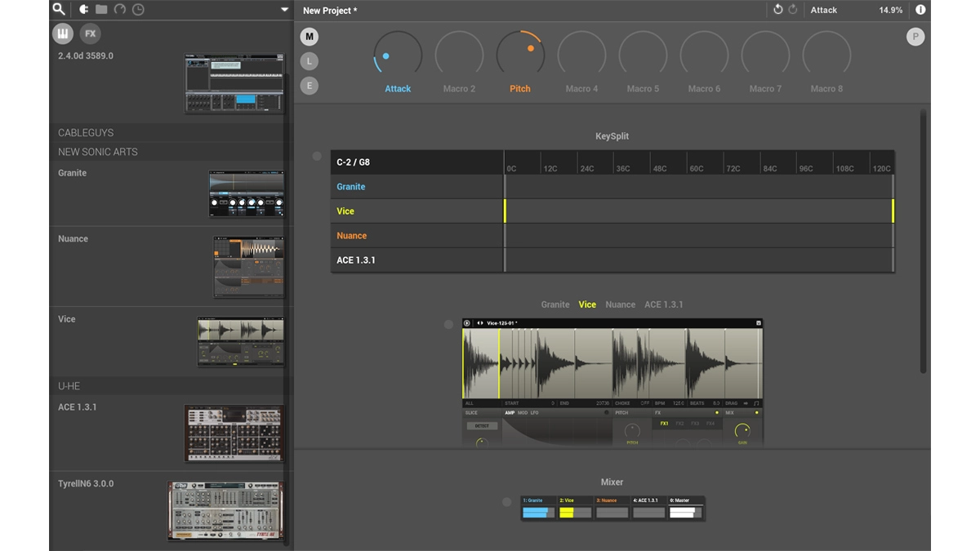This screenshot has height=551, width=980.
Task: Click the C-2 / G8 key range header
Action: click(x=416, y=162)
